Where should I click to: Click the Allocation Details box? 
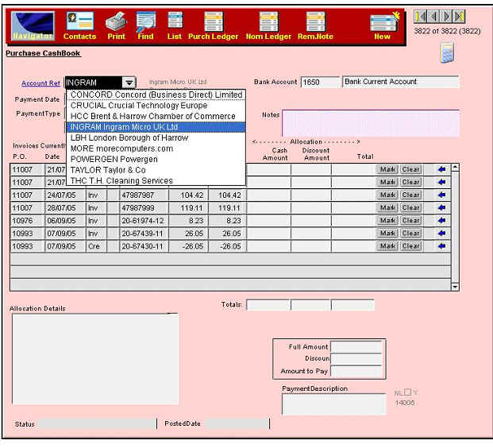95,359
